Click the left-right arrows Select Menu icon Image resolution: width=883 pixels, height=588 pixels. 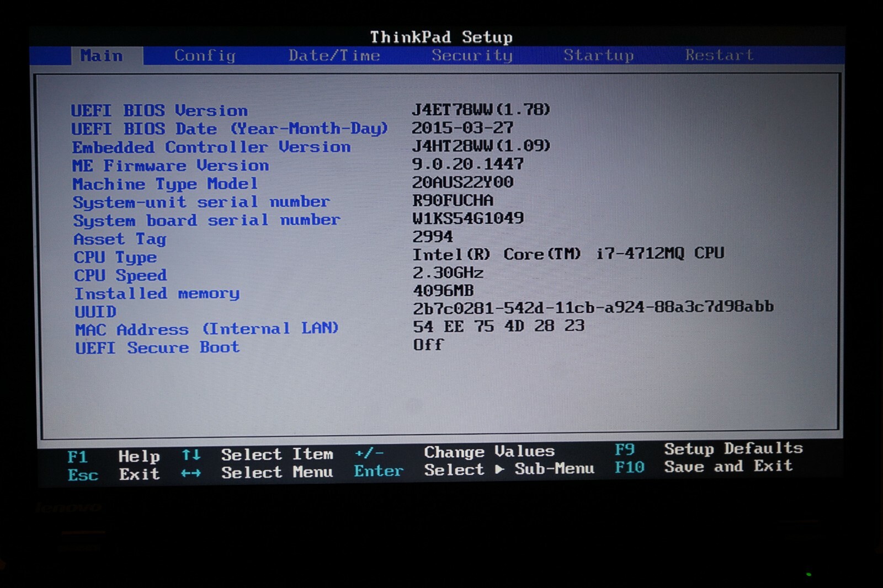click(x=191, y=473)
